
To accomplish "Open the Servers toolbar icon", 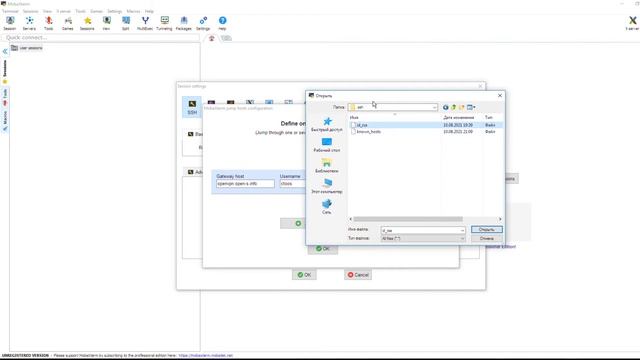I will pyautogui.click(x=29, y=23).
